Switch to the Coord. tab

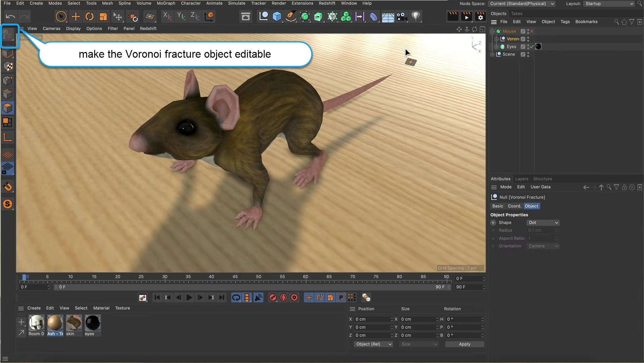pos(514,206)
